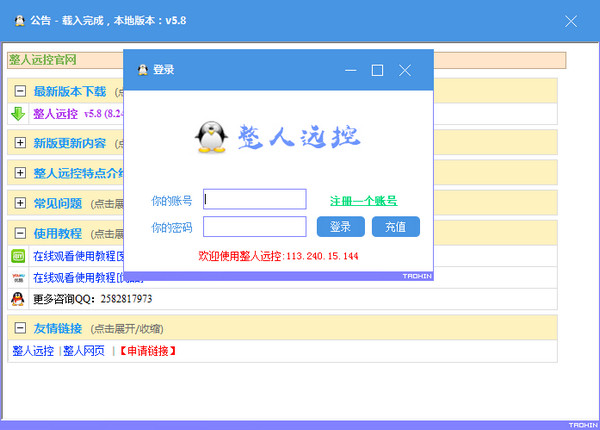Click the green download arrow icon
Image resolution: width=600 pixels, height=430 pixels.
(x=18, y=114)
